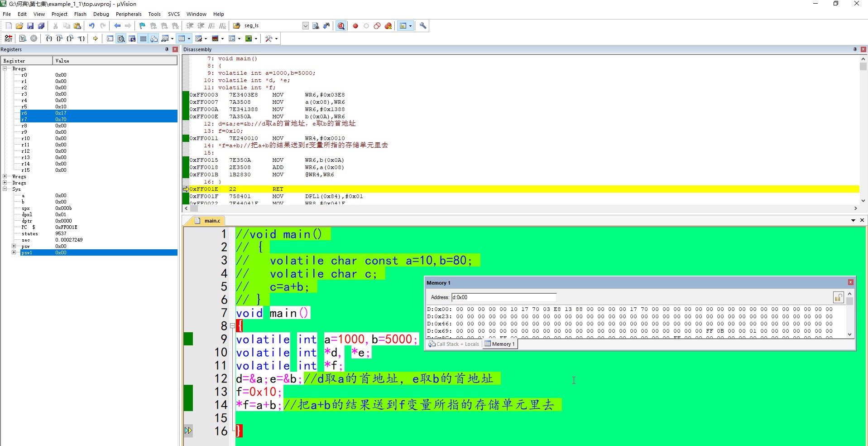Click the RST reset CPU icon
Viewport: 868px width, 446px height.
9,39
